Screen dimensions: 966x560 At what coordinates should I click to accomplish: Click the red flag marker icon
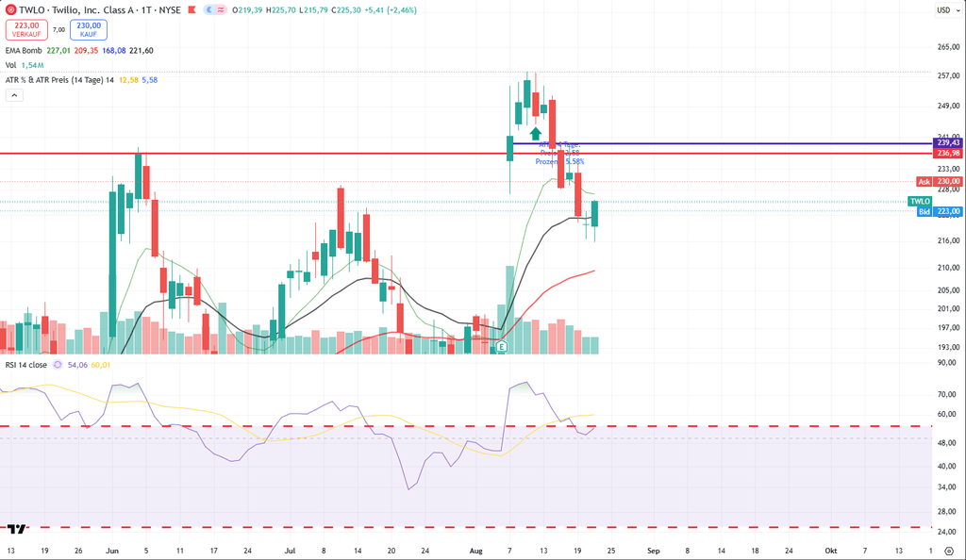point(192,9)
